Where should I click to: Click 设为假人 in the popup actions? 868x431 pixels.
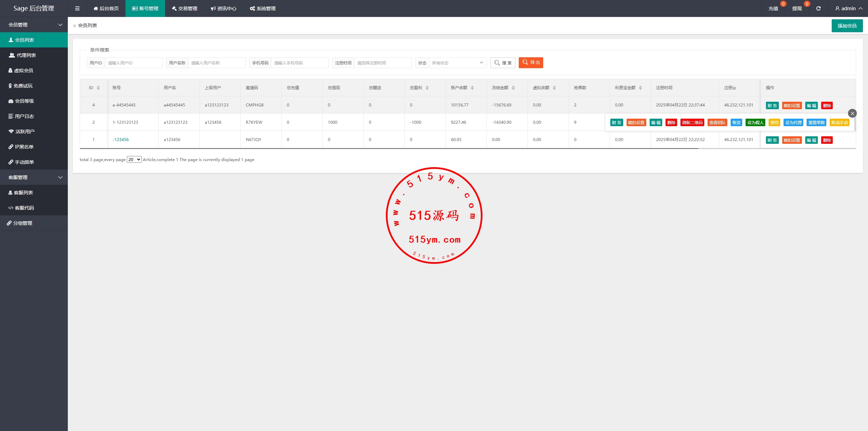tap(755, 123)
